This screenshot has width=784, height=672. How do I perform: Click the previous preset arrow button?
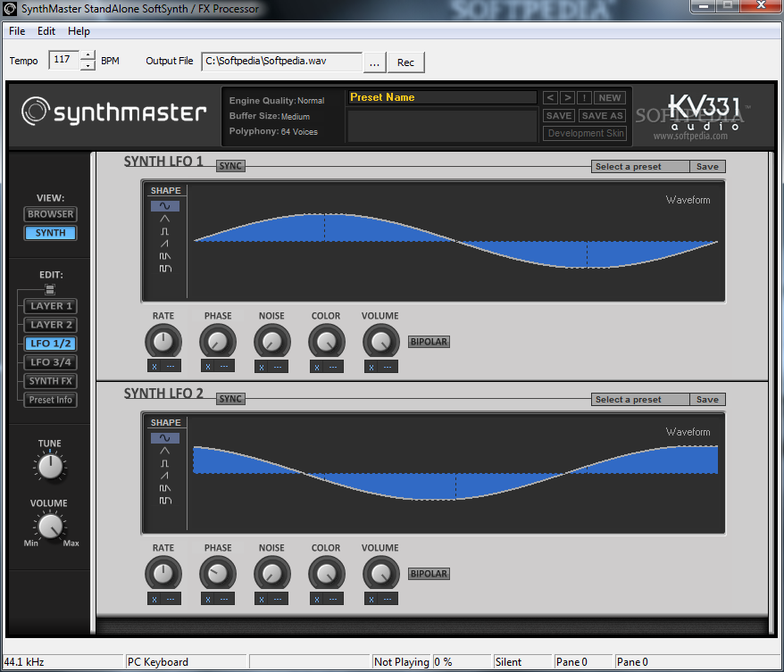[x=550, y=98]
